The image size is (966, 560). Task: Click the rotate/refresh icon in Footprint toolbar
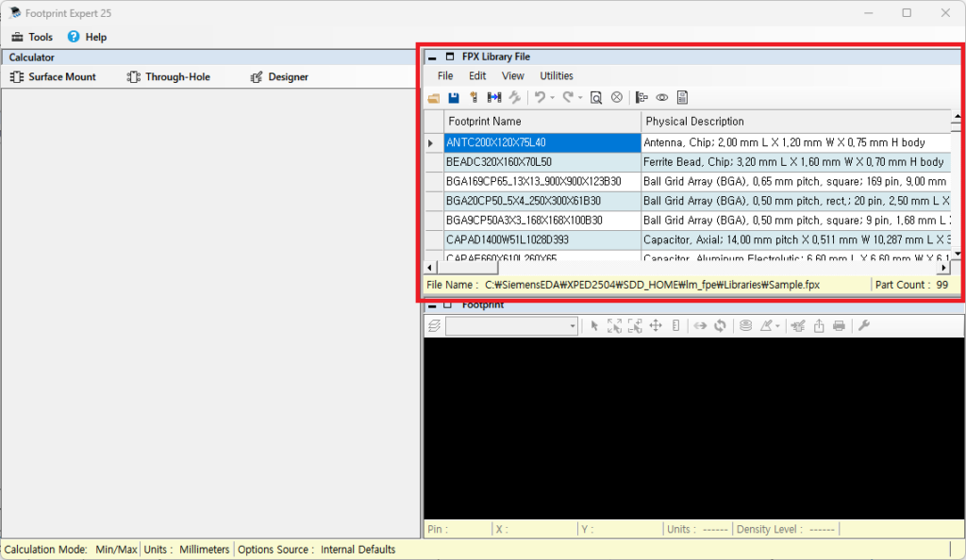click(720, 326)
